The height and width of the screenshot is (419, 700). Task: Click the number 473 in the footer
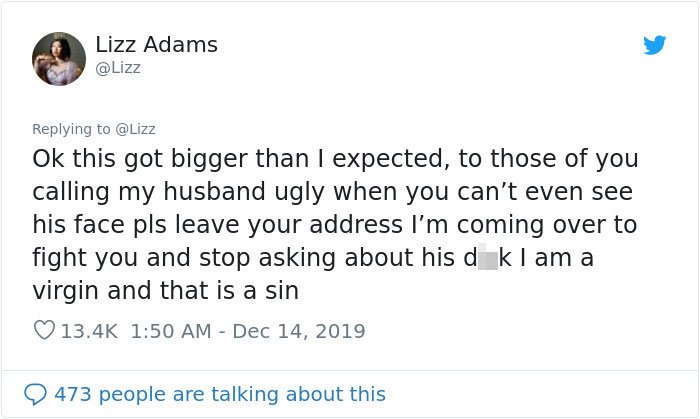[x=73, y=394]
